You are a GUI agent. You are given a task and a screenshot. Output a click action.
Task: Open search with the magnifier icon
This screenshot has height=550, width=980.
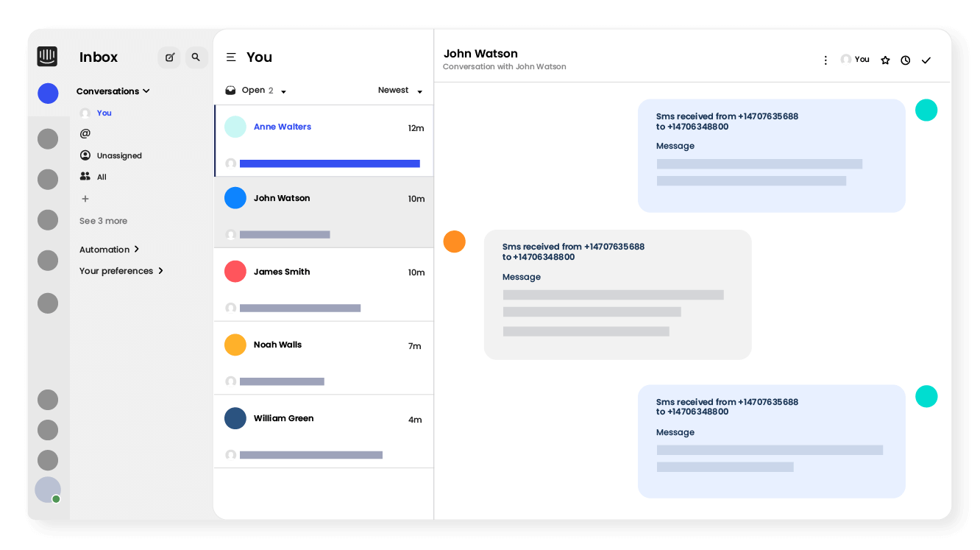196,57
